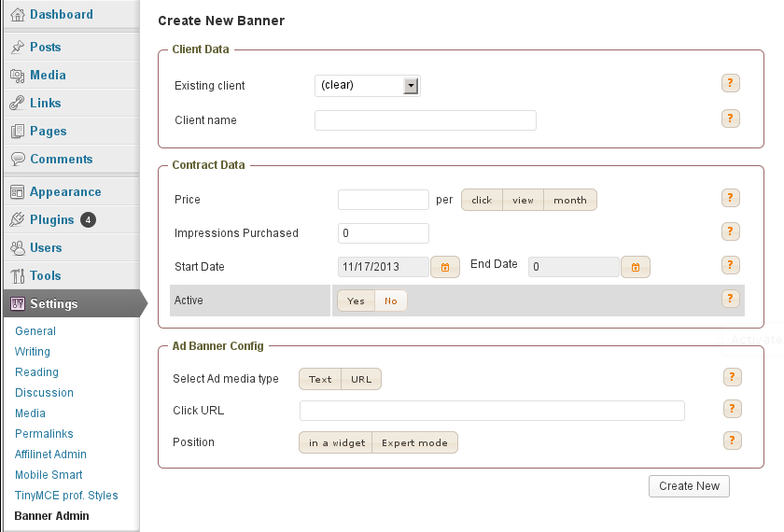The height and width of the screenshot is (532, 784).
Task: Show help for Existing client field
Action: pyautogui.click(x=731, y=83)
